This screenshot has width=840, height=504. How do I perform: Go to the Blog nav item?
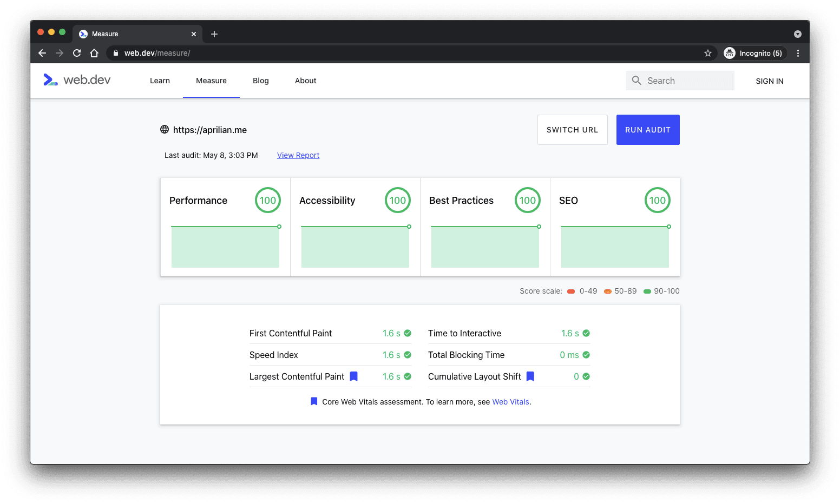click(x=261, y=81)
